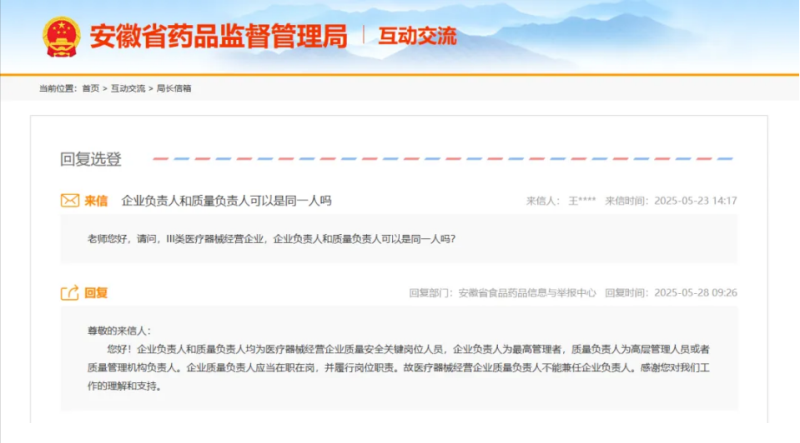This screenshot has width=800, height=443.
Task: Click the 互动交流 header label
Action: pyautogui.click(x=417, y=37)
